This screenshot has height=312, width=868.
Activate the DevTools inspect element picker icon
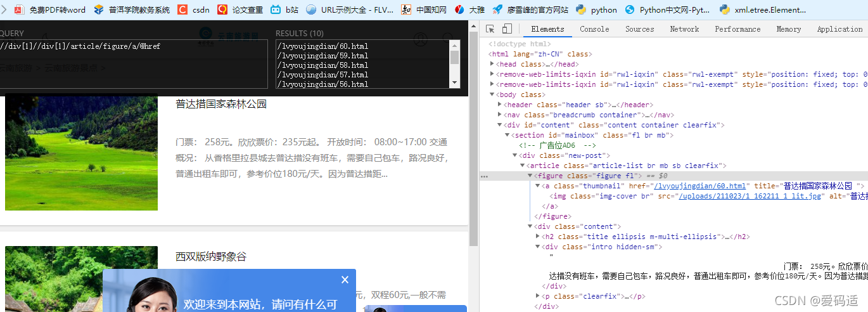click(490, 29)
